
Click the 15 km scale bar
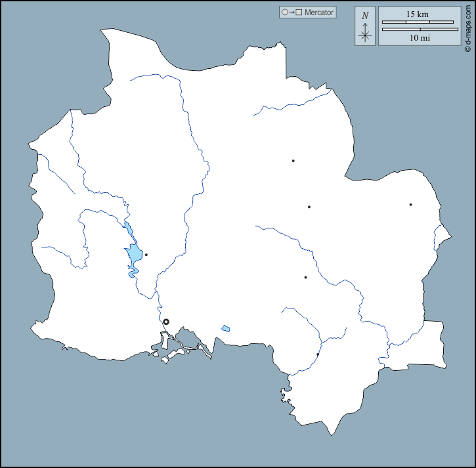418,22
